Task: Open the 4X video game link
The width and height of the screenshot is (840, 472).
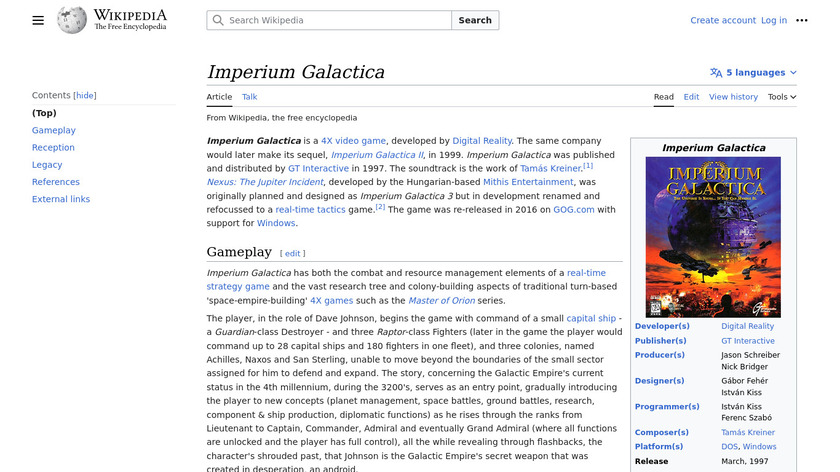Action: (353, 141)
